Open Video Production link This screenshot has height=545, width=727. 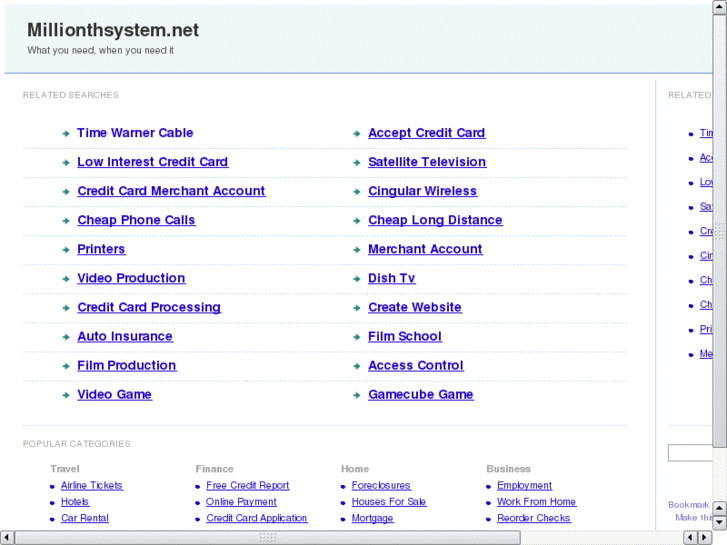[131, 278]
